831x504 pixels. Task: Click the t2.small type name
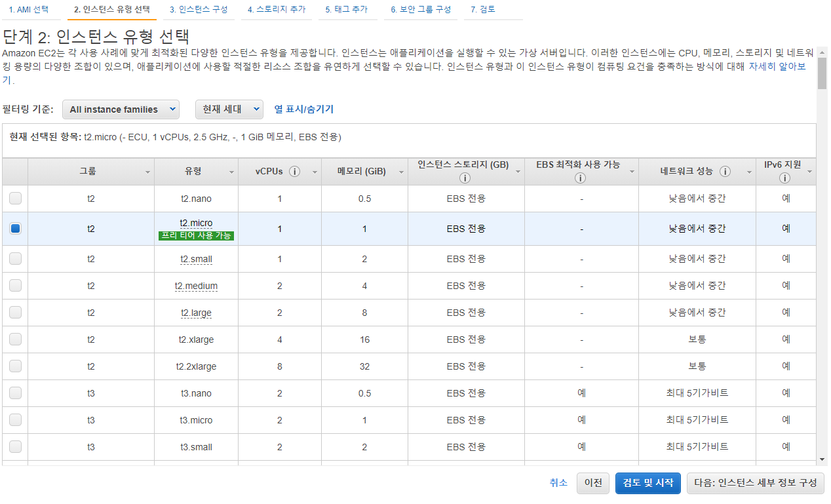pos(196,259)
